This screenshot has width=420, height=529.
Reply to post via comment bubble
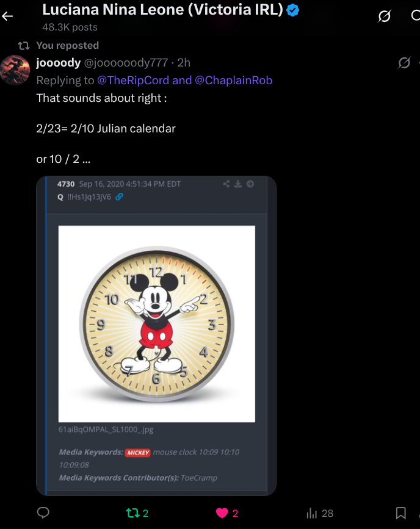tap(43, 513)
